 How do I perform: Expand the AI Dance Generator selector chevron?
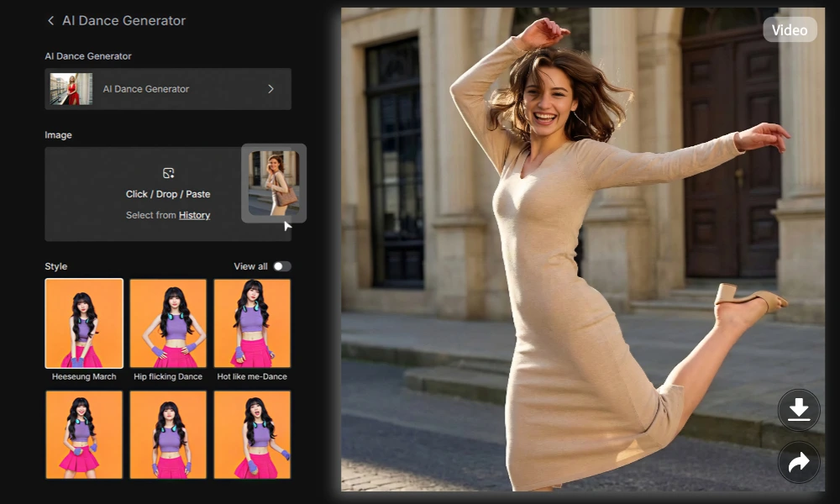270,89
